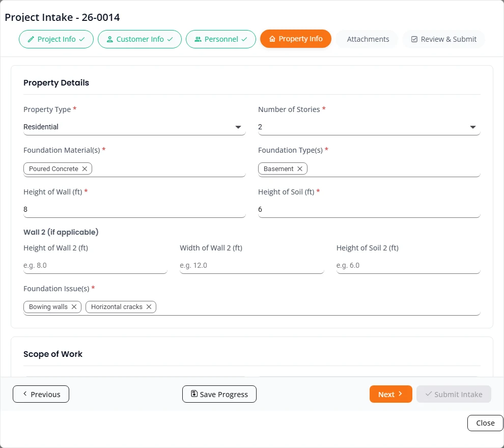Switch to the Attachments step

368,39
